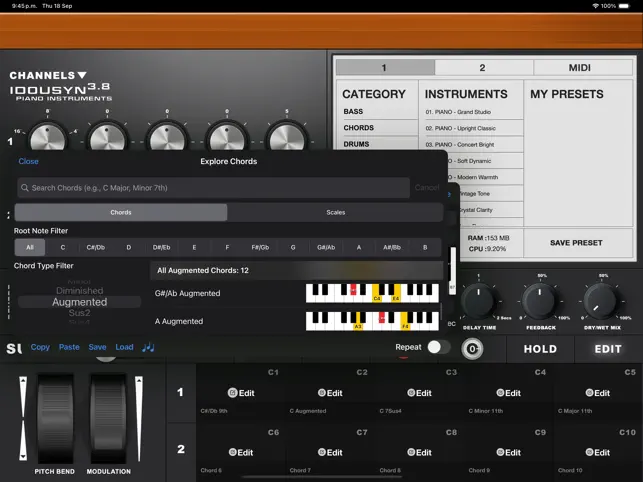Screen dimensions: 643x482
Task: Click Paste in the chord toolbar
Action: [x=69, y=347]
